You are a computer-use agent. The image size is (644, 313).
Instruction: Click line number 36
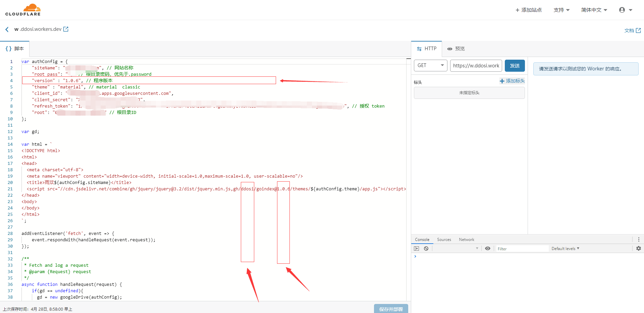[x=10, y=285]
